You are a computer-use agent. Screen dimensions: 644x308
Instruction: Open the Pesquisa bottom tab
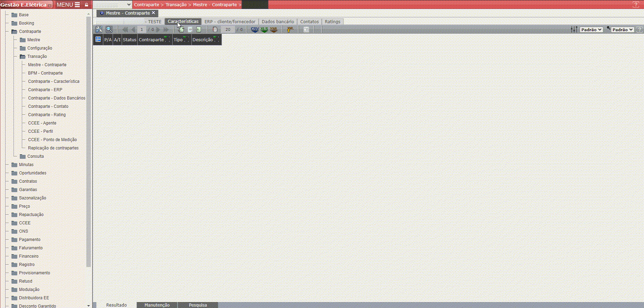pos(198,305)
